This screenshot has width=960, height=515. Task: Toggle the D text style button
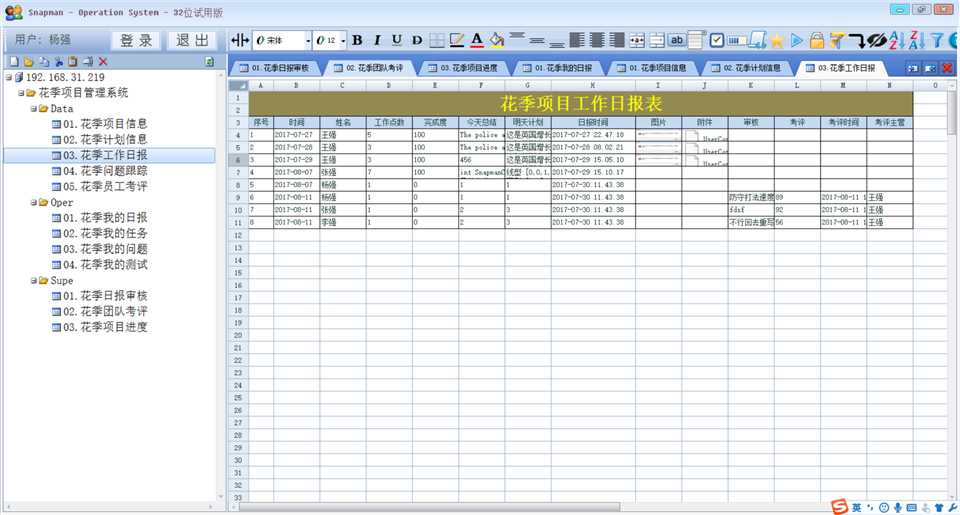pos(417,40)
